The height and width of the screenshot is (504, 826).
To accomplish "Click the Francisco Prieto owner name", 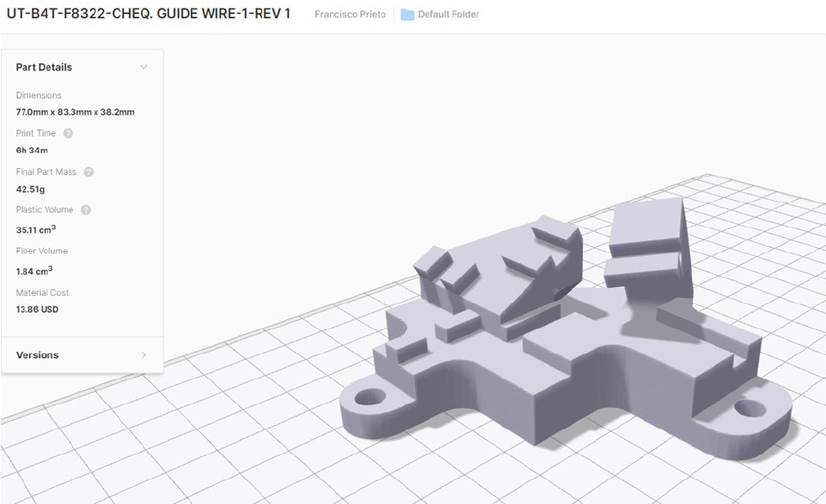I will click(350, 15).
